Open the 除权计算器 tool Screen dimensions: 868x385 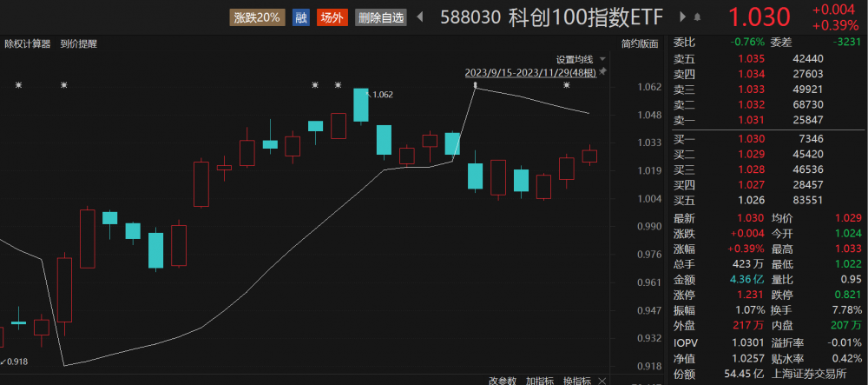coord(27,43)
